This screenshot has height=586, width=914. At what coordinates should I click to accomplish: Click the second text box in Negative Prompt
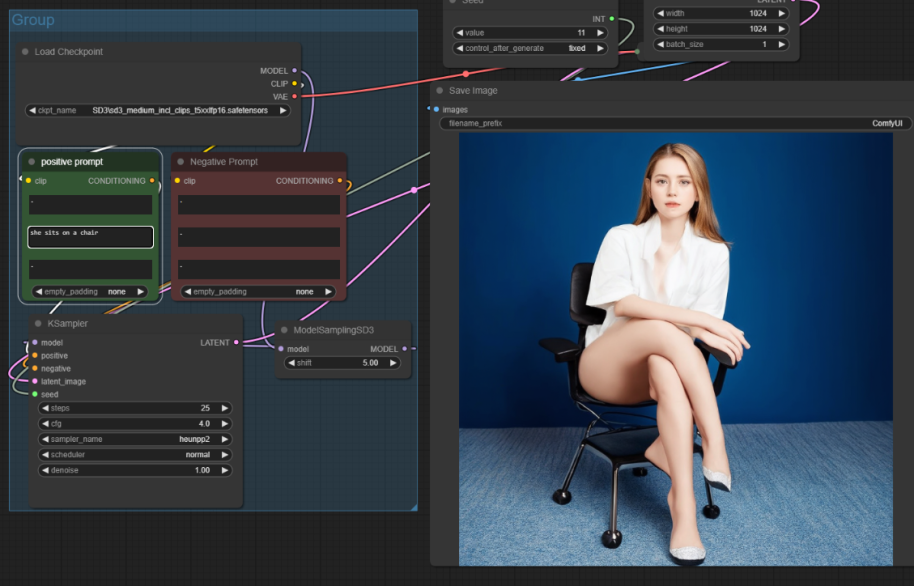tap(259, 237)
